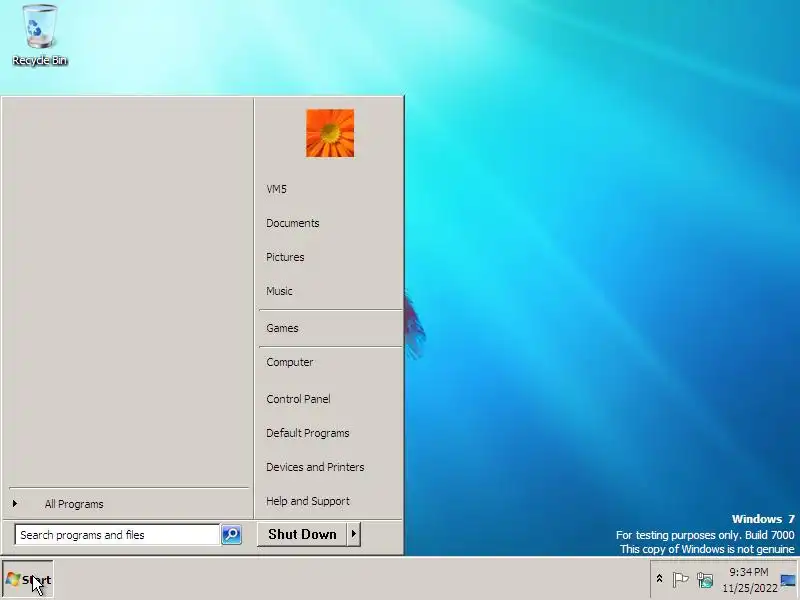Viewport: 800px width, 600px height.
Task: Click the Show desktop icon by the clock
Action: point(788,580)
